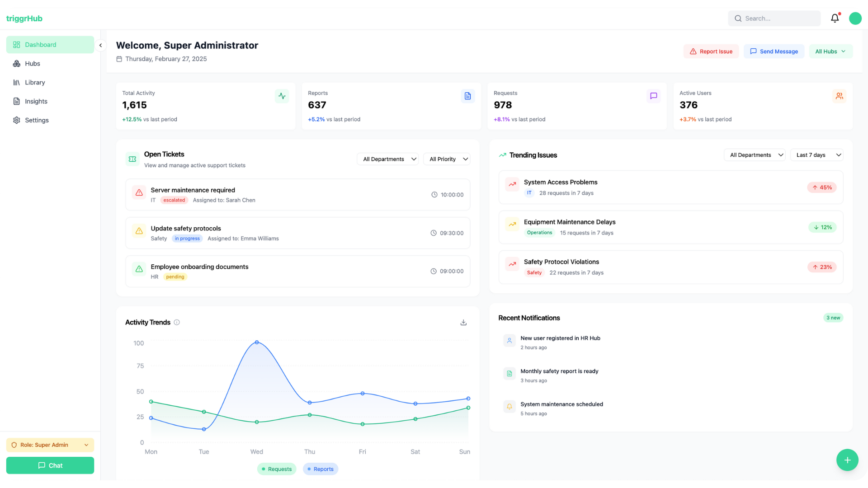The height and width of the screenshot is (488, 868).
Task: Click the bell icon on System maintenance scheduled
Action: pos(509,407)
